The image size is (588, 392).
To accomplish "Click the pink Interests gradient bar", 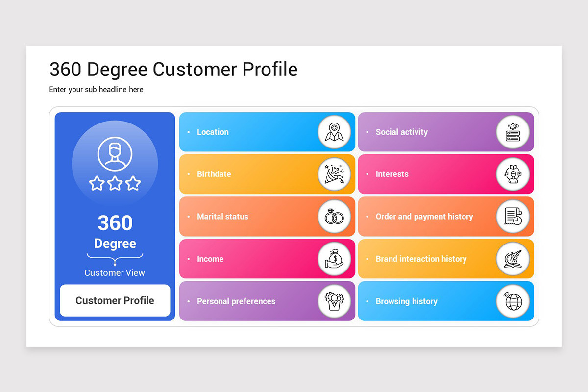I will click(446, 174).
